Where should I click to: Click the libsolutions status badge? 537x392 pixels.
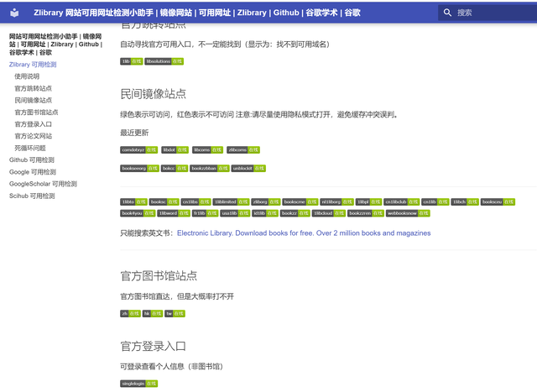pyautogui.click(x=164, y=61)
